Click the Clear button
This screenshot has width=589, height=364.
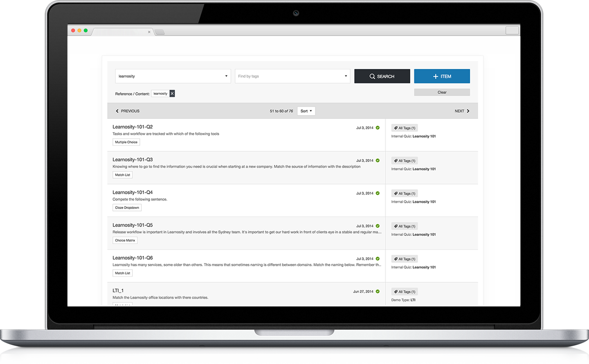click(x=442, y=92)
